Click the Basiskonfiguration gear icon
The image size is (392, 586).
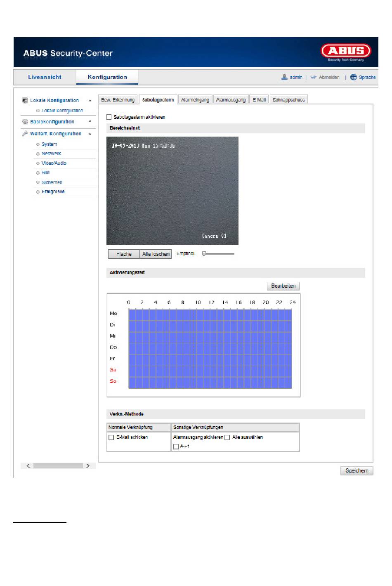25,122
